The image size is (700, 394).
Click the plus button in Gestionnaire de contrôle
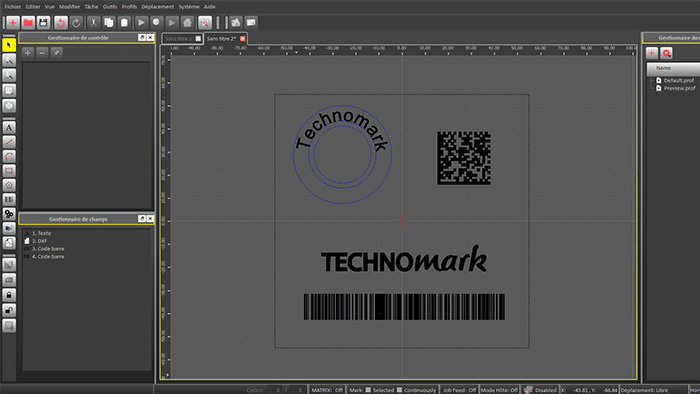click(28, 53)
